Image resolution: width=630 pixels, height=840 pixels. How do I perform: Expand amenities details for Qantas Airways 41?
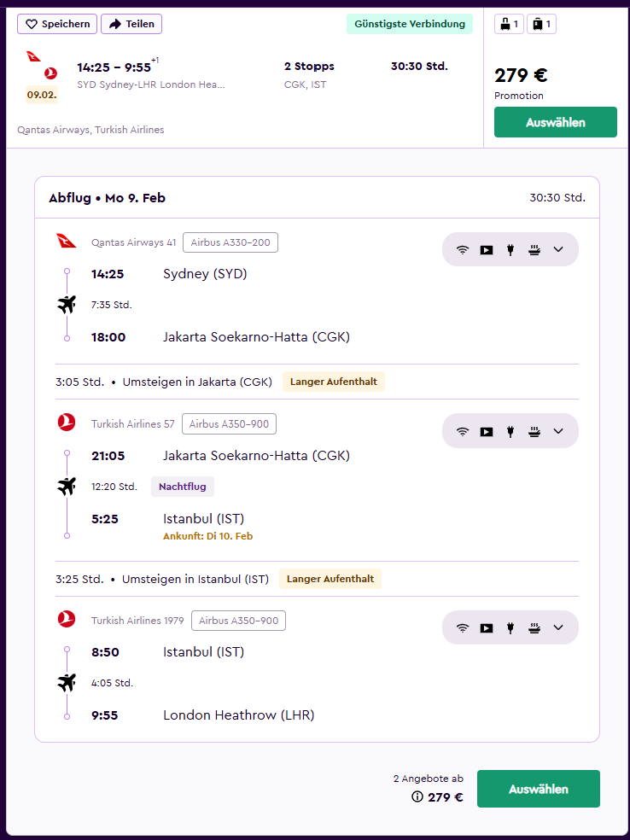coord(558,249)
